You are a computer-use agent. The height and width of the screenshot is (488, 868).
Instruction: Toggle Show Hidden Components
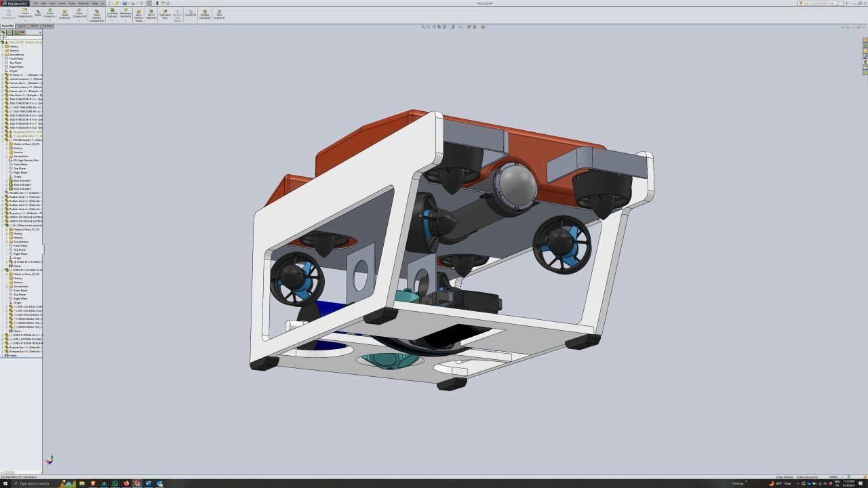pos(96,12)
